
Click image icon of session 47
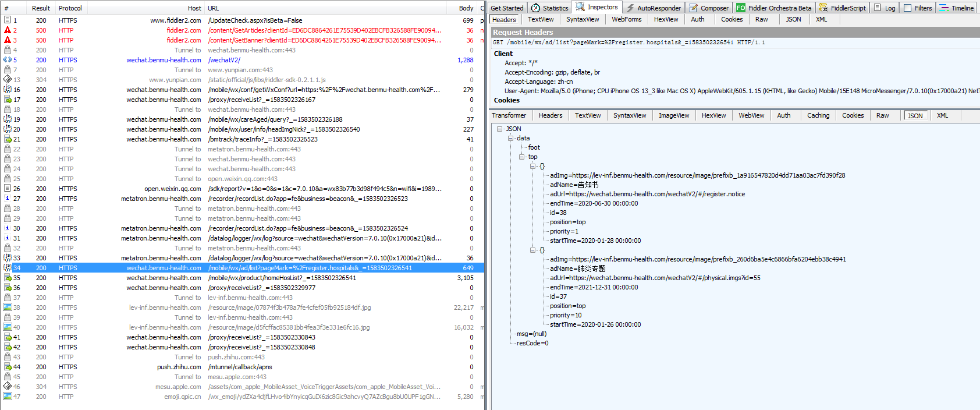(x=8, y=396)
